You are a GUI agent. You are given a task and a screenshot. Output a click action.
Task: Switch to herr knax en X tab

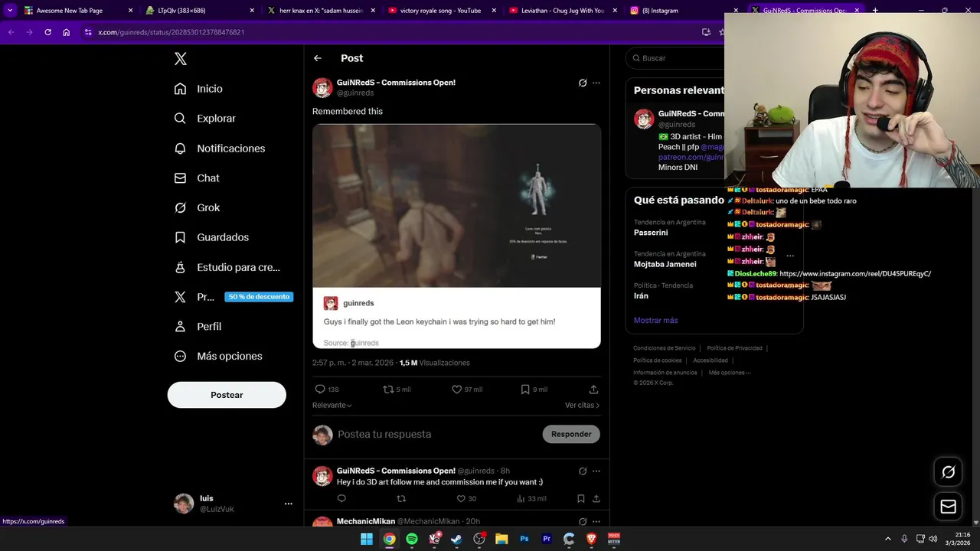[x=322, y=11]
